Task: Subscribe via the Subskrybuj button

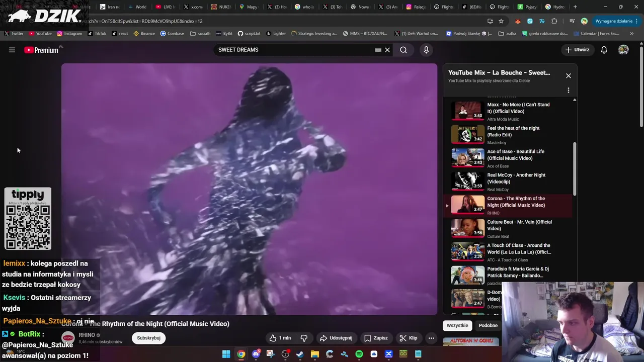Action: pyautogui.click(x=148, y=338)
